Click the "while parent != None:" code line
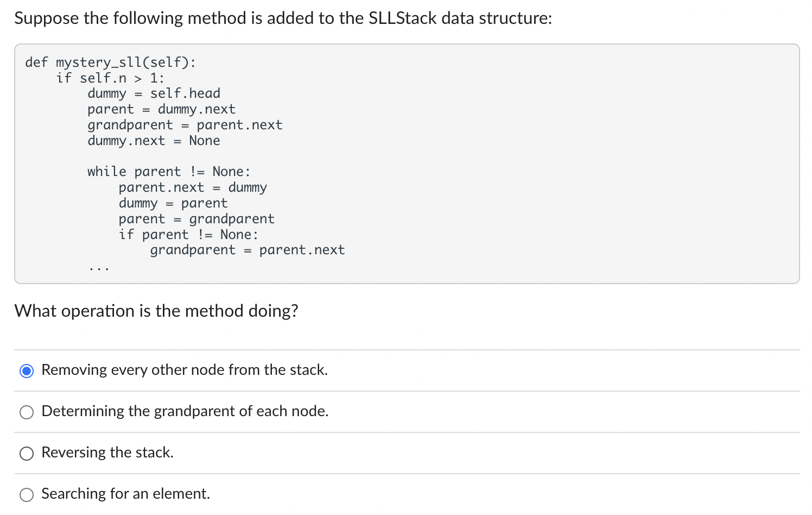The height and width of the screenshot is (515, 812). click(x=169, y=172)
